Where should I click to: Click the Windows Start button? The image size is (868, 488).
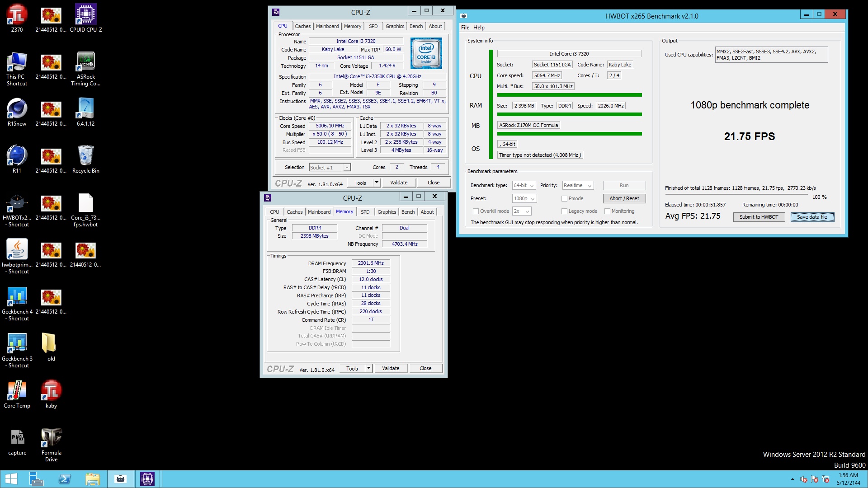coord(11,479)
